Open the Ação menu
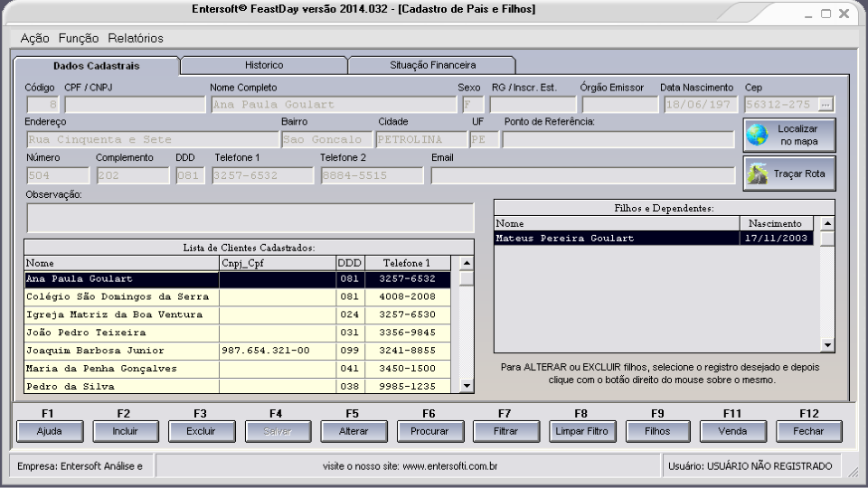The height and width of the screenshot is (488, 868). pyautogui.click(x=35, y=38)
